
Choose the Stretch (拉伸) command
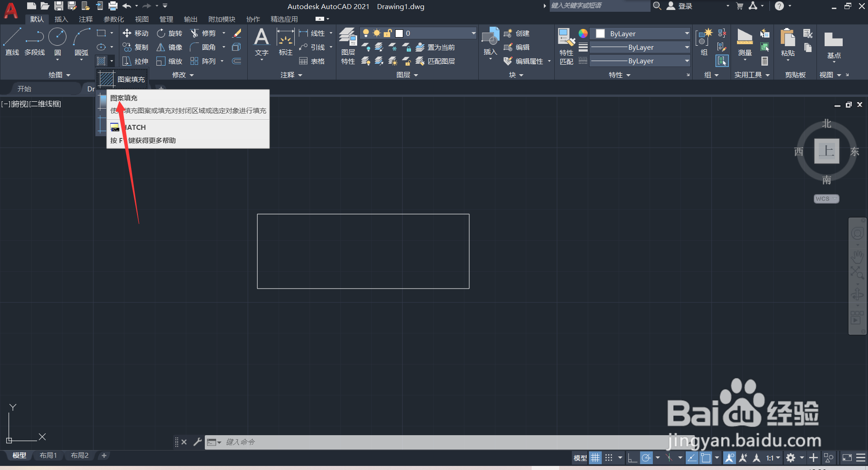tap(135, 61)
